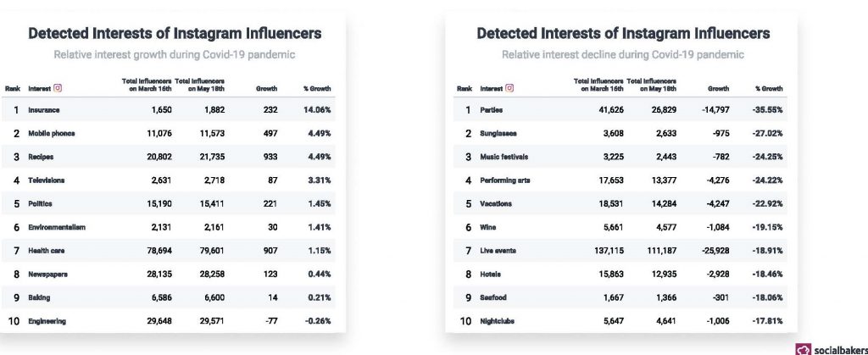868x355 pixels.
Task: Click the Instagram icon in the growth table header
Action: pyautogui.click(x=58, y=87)
